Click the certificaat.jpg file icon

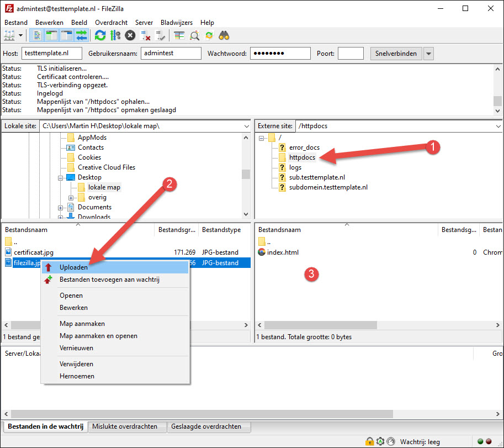click(8, 252)
